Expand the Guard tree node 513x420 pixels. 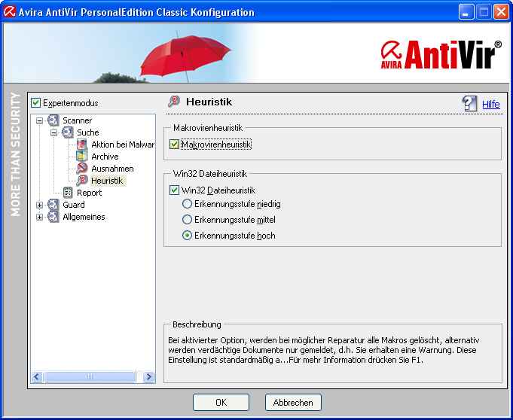[x=39, y=205]
